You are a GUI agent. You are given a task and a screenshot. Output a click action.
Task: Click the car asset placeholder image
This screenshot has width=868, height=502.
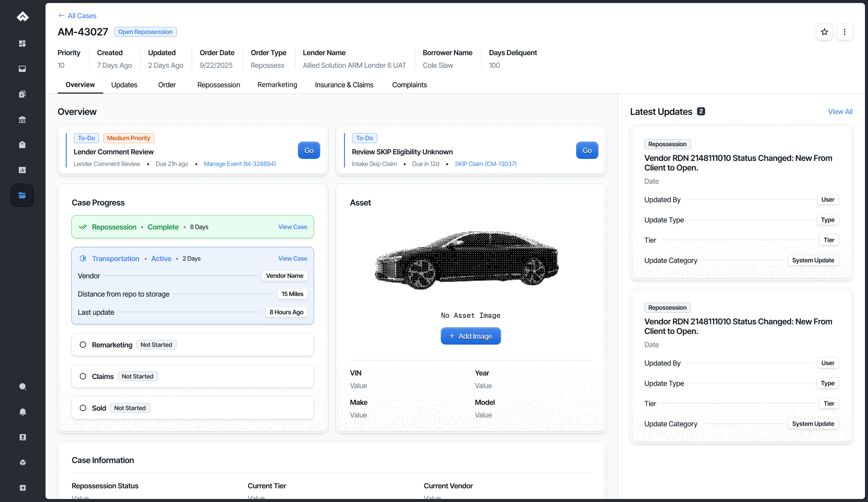tap(466, 261)
